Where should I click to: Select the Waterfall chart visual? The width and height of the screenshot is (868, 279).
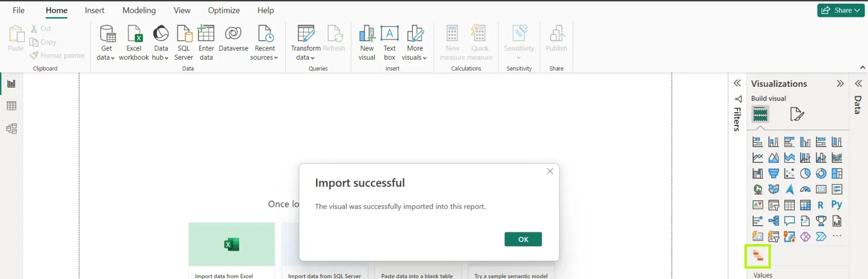pos(758,174)
